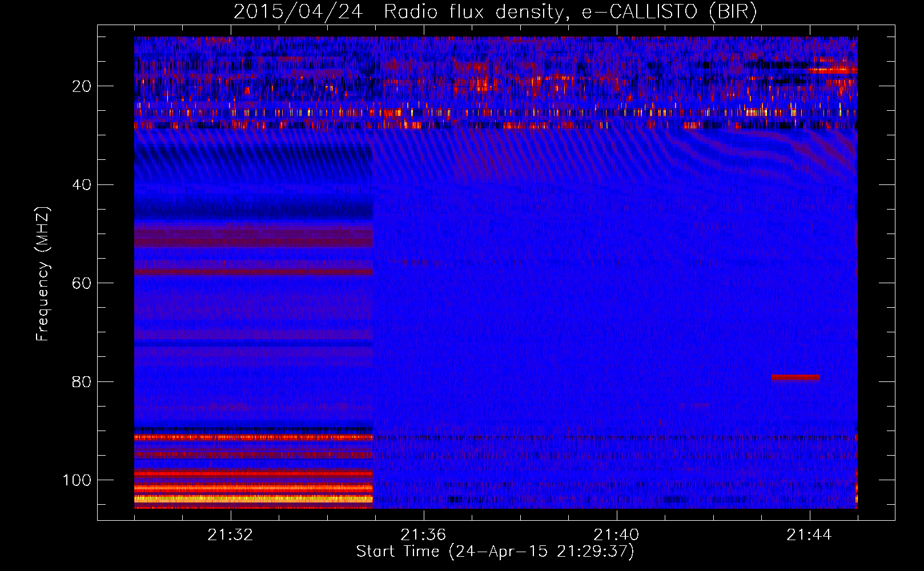Viewport: 924px width, 571px height.
Task: Click the '21:36' time tick label
Action: click(423, 535)
